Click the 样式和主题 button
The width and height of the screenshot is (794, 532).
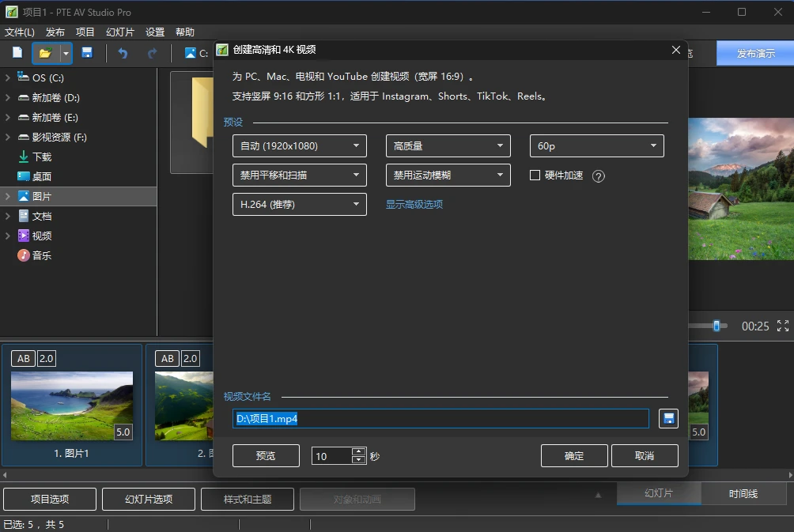248,499
